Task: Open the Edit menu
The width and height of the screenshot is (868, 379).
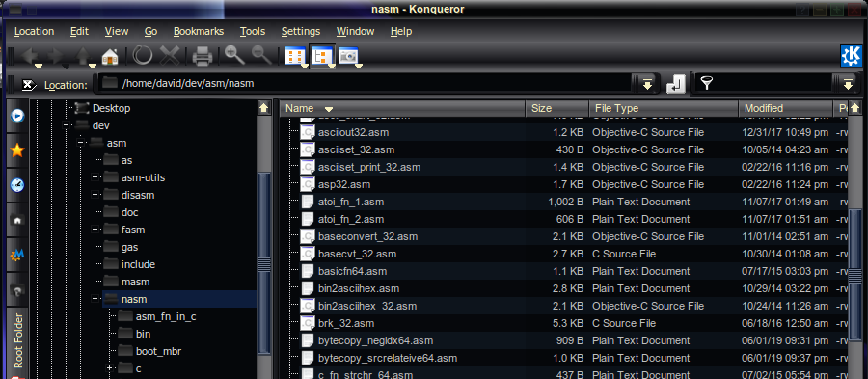Action: (x=80, y=32)
